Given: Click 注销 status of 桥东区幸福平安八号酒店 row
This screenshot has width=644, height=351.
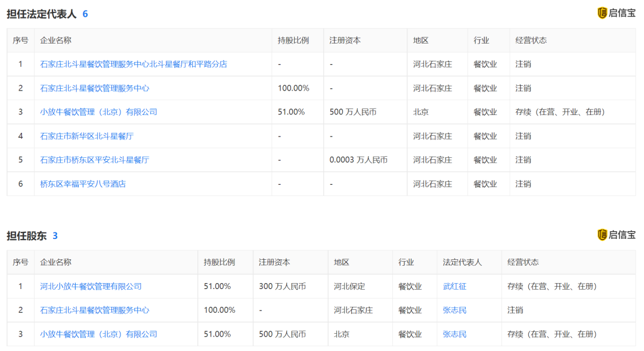Looking at the screenshot, I should (524, 184).
